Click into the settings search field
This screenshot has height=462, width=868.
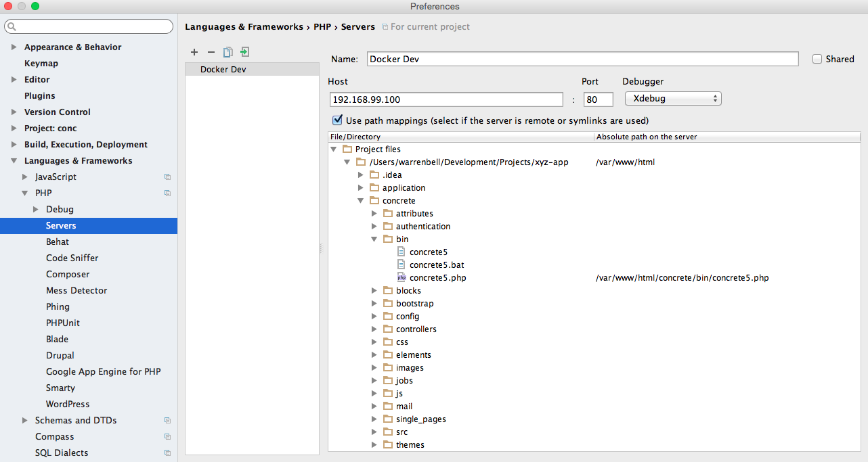pyautogui.click(x=89, y=26)
